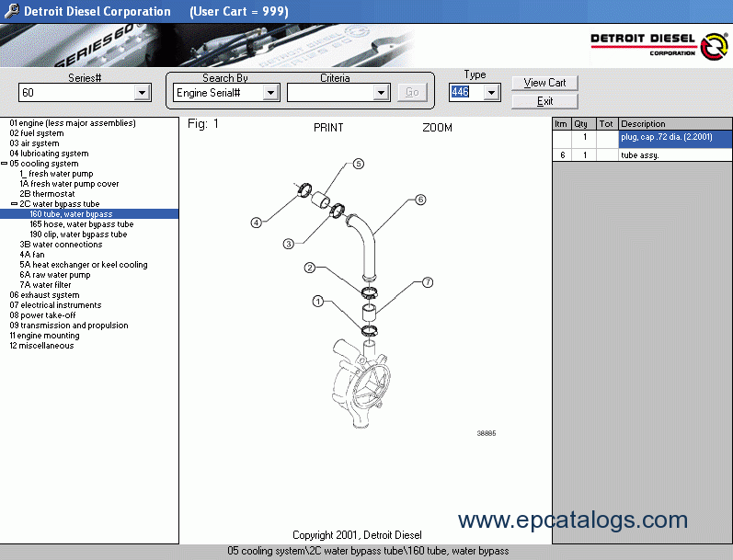The height and width of the screenshot is (560, 733).
Task: Click the Itm column header
Action: click(x=562, y=124)
